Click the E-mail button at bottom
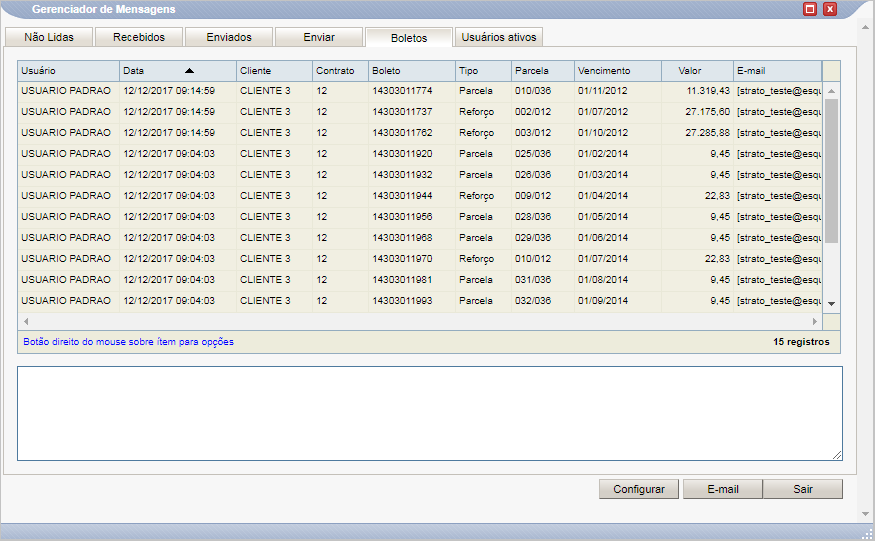 pyautogui.click(x=723, y=489)
